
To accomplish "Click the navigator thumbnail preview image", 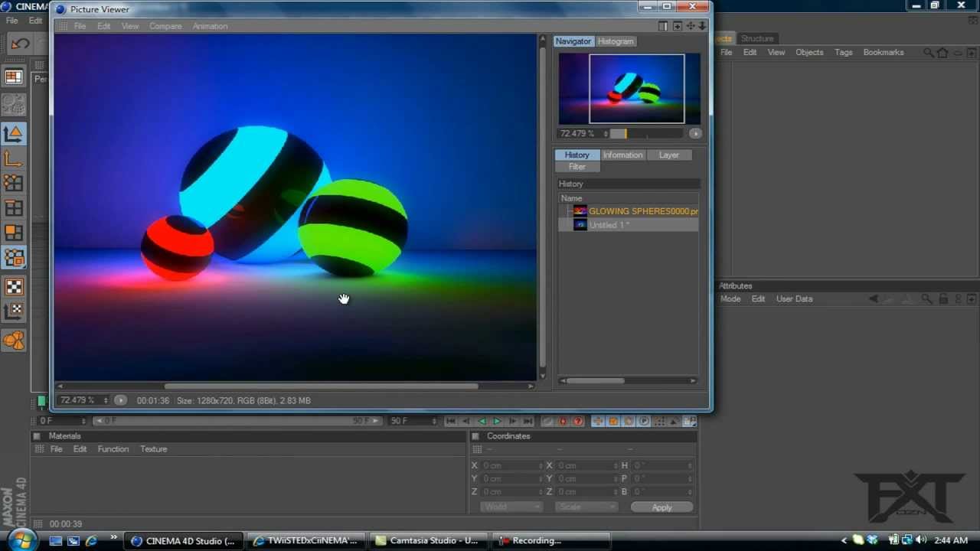I will click(629, 88).
